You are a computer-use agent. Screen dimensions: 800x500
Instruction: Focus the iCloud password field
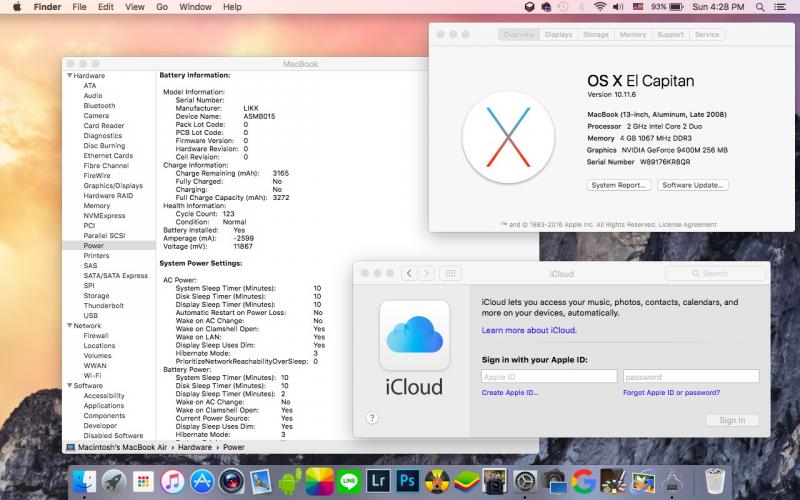(691, 377)
